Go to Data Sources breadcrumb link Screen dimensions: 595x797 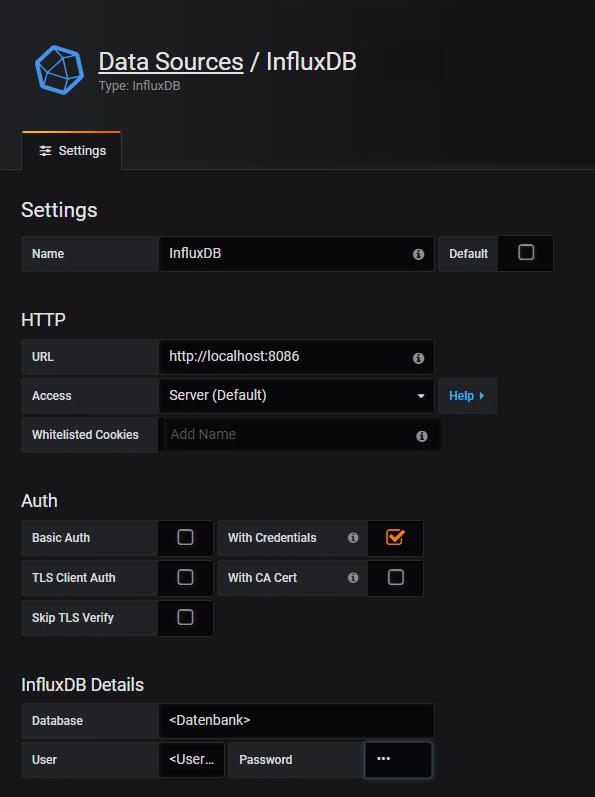(x=171, y=62)
